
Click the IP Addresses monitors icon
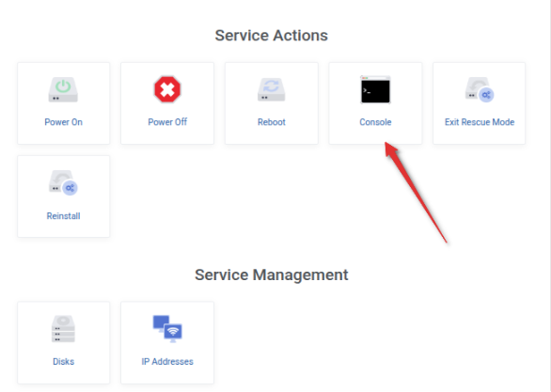tap(167, 329)
